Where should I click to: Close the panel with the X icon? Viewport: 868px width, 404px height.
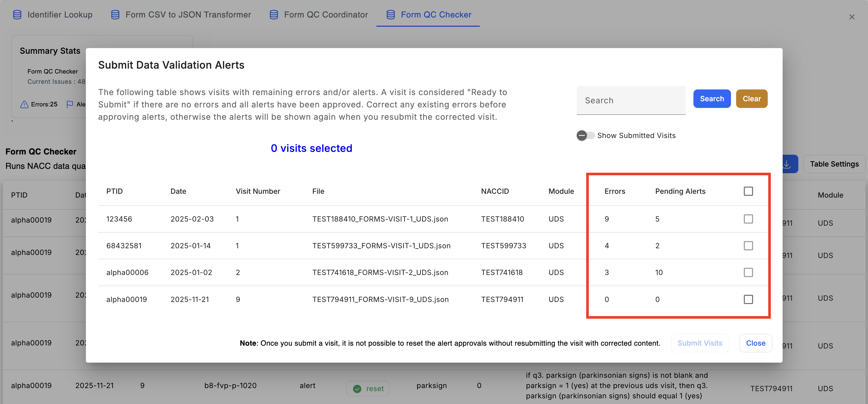(852, 17)
